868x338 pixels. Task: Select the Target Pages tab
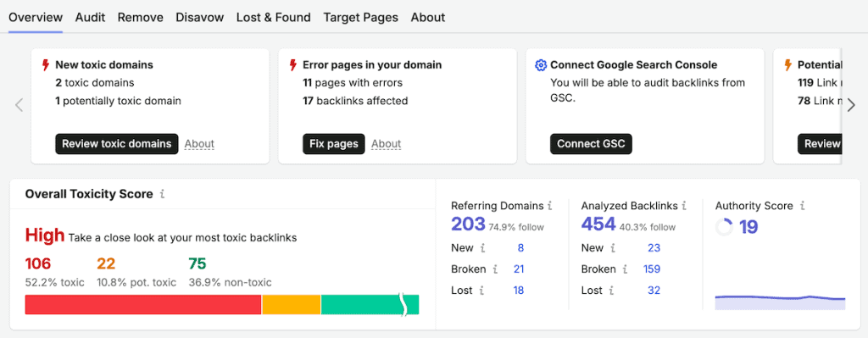[x=361, y=17]
